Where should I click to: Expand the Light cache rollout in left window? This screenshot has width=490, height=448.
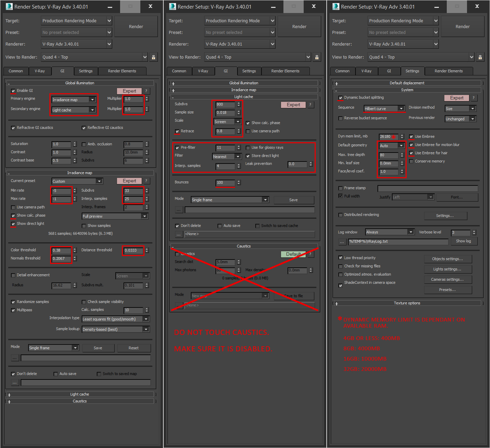point(80,394)
